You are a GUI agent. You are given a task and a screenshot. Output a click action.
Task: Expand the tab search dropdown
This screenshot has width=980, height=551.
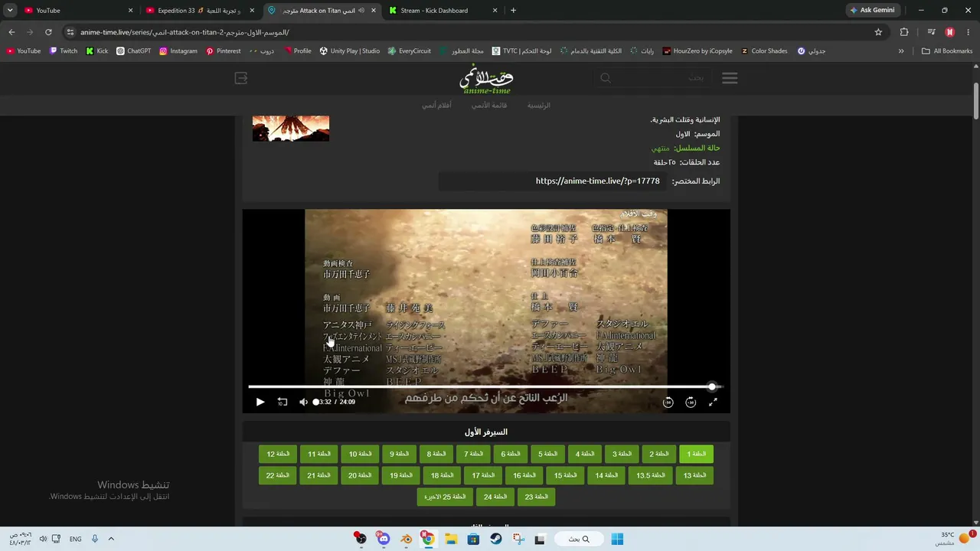pos(10,11)
